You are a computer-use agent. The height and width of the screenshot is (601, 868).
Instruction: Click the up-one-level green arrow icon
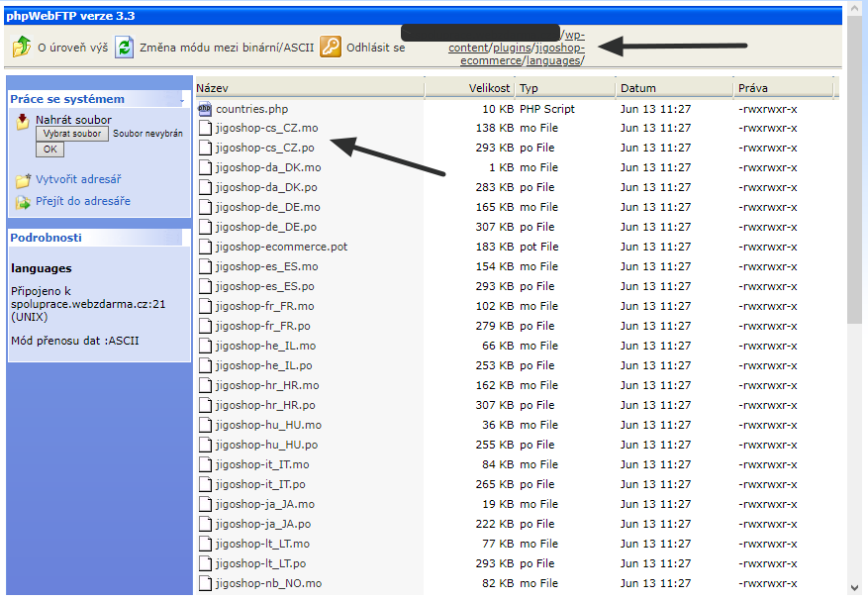(x=22, y=47)
